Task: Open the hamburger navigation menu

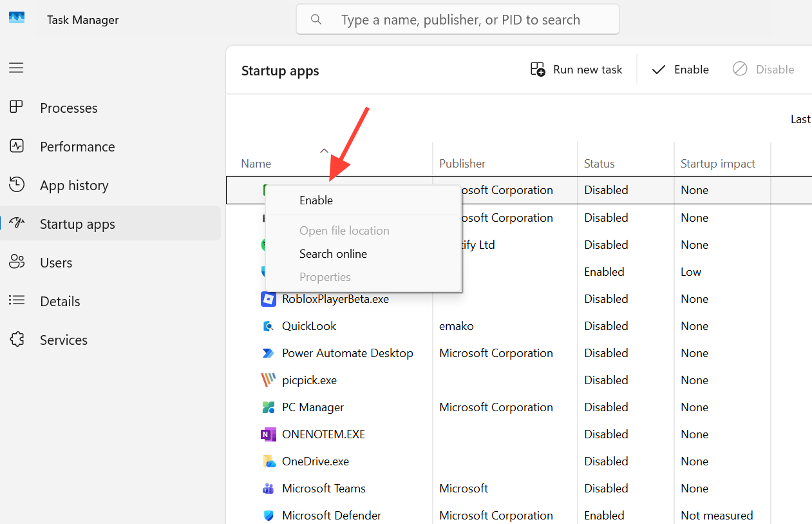Action: tap(16, 68)
